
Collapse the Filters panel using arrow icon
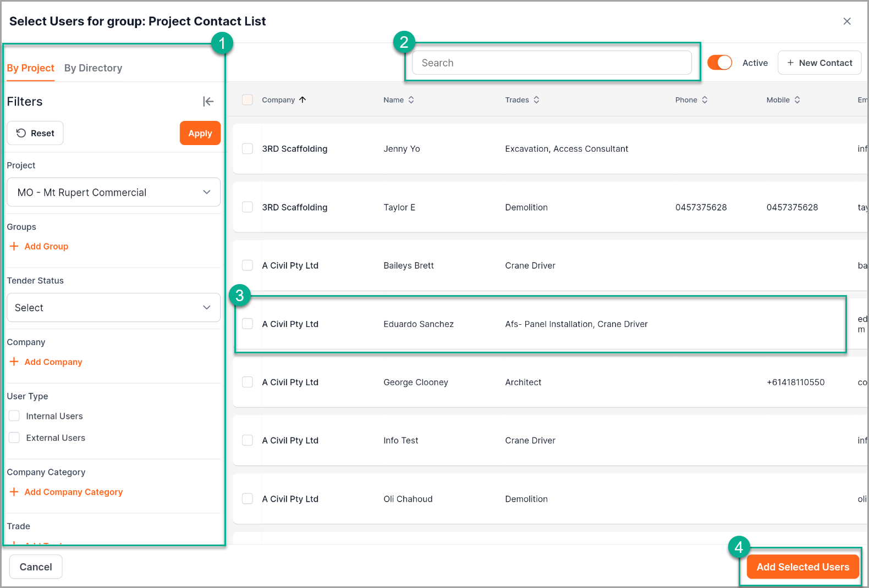[x=208, y=101]
